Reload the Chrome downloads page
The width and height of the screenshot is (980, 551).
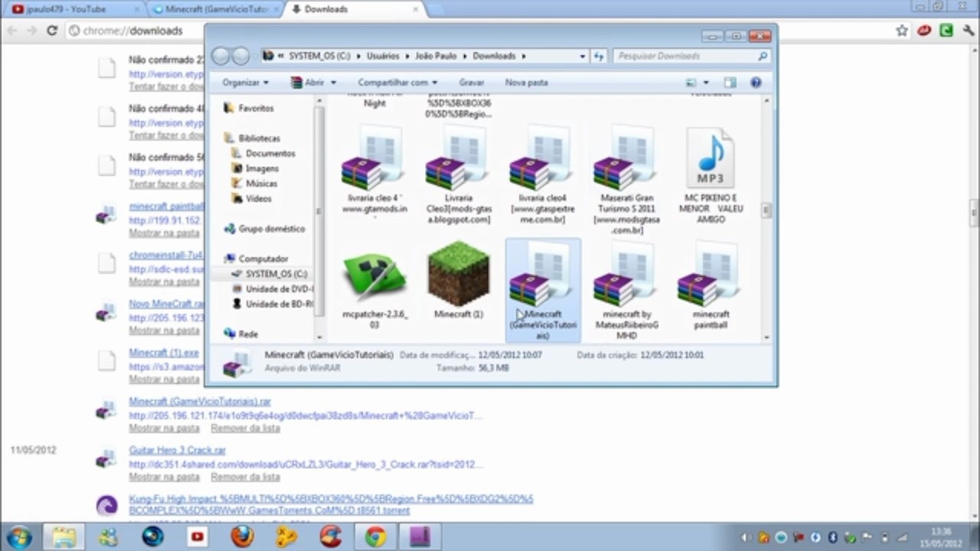pyautogui.click(x=52, y=31)
